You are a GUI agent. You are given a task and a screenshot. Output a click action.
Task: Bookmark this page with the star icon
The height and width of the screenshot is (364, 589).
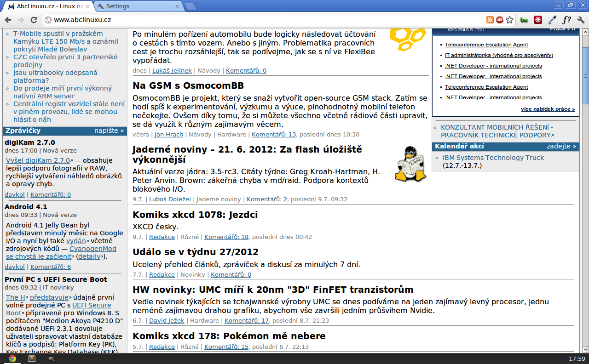point(509,20)
